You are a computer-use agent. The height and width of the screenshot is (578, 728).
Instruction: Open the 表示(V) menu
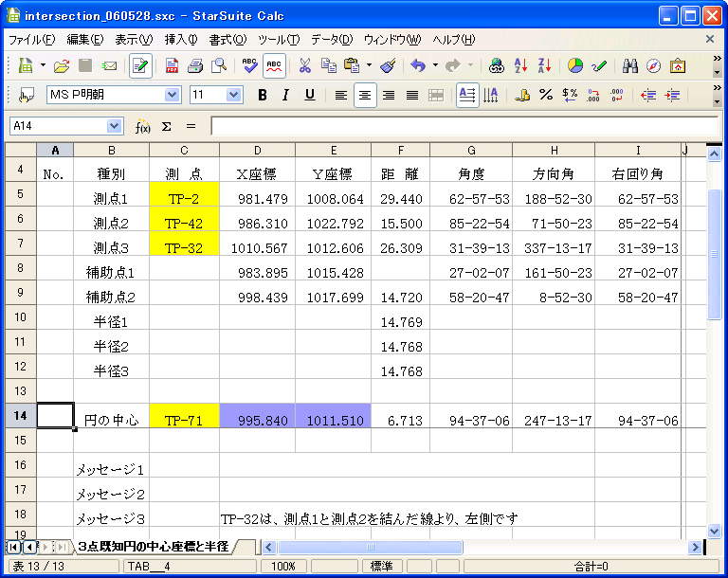click(134, 40)
